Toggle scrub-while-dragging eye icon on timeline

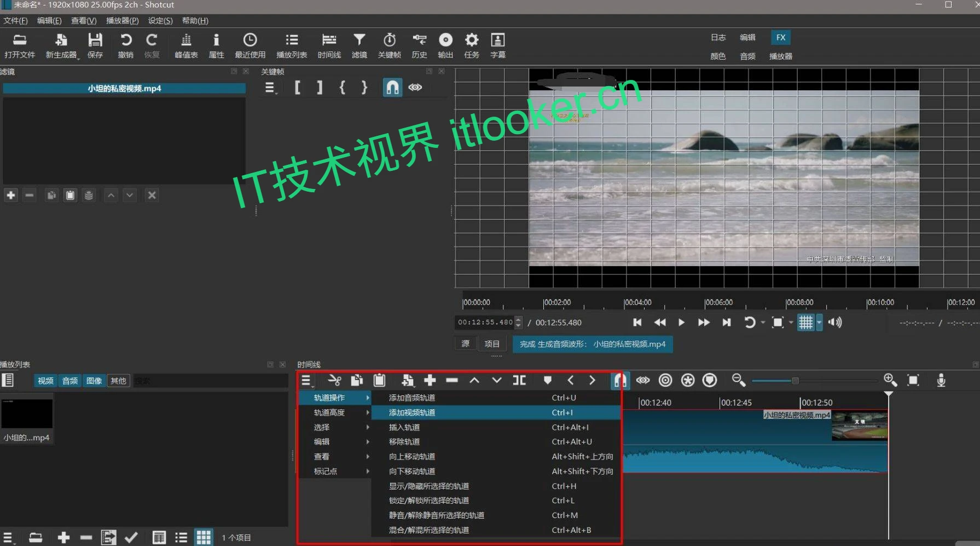coord(643,380)
